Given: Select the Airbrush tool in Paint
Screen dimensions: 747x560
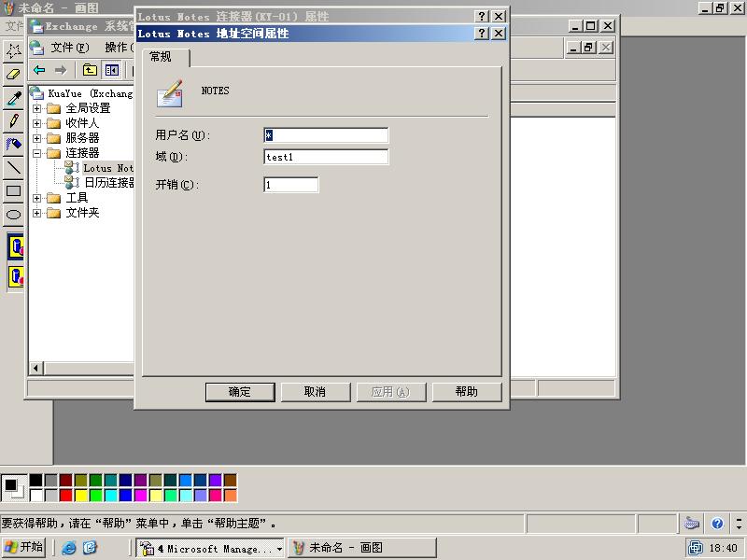Looking at the screenshot, I should click(13, 144).
